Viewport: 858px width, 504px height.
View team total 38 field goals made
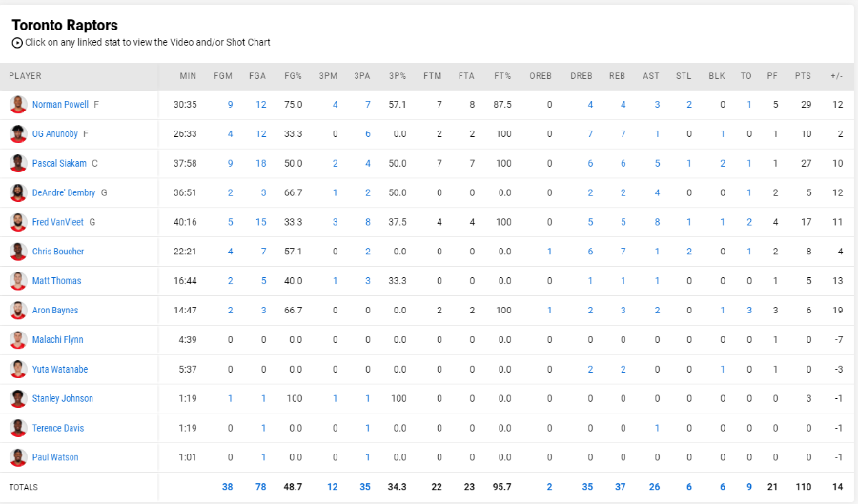pyautogui.click(x=227, y=487)
